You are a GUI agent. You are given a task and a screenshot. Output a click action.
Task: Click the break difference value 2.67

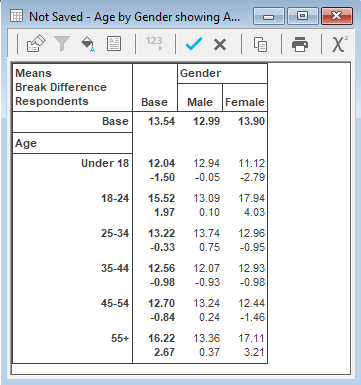pos(164,352)
